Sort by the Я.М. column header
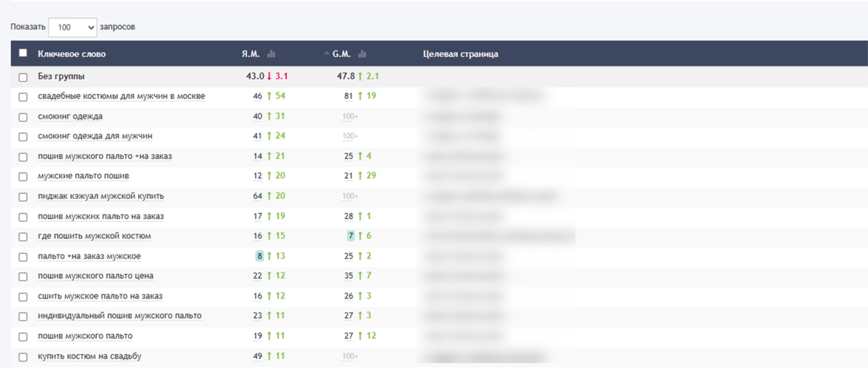This screenshot has width=868, height=368. click(x=252, y=54)
